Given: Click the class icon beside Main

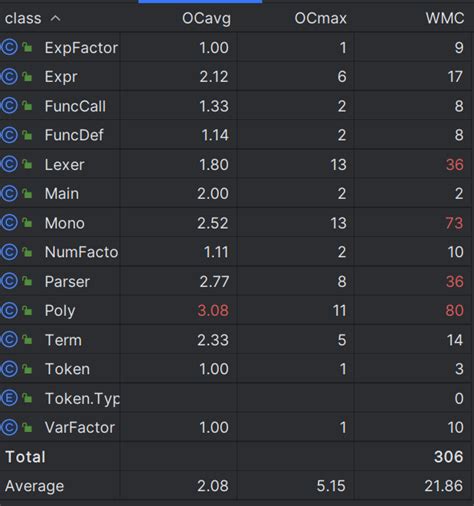Looking at the screenshot, I should [x=9, y=193].
